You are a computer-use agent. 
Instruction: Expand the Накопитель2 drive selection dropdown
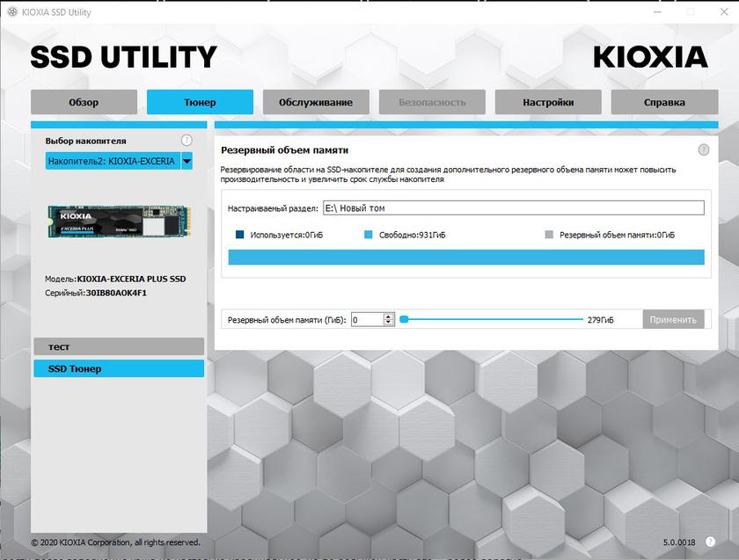[187, 162]
